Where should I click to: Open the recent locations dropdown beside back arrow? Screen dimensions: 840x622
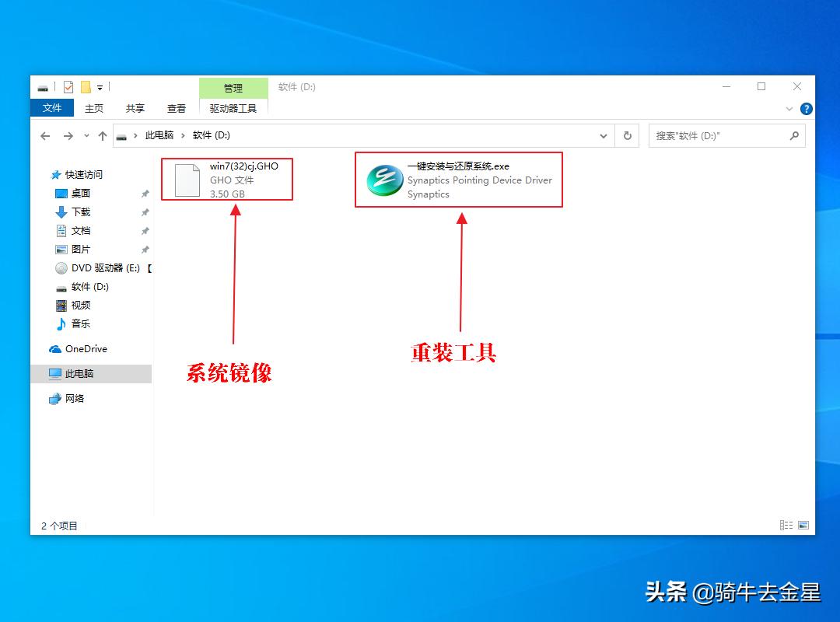86,135
